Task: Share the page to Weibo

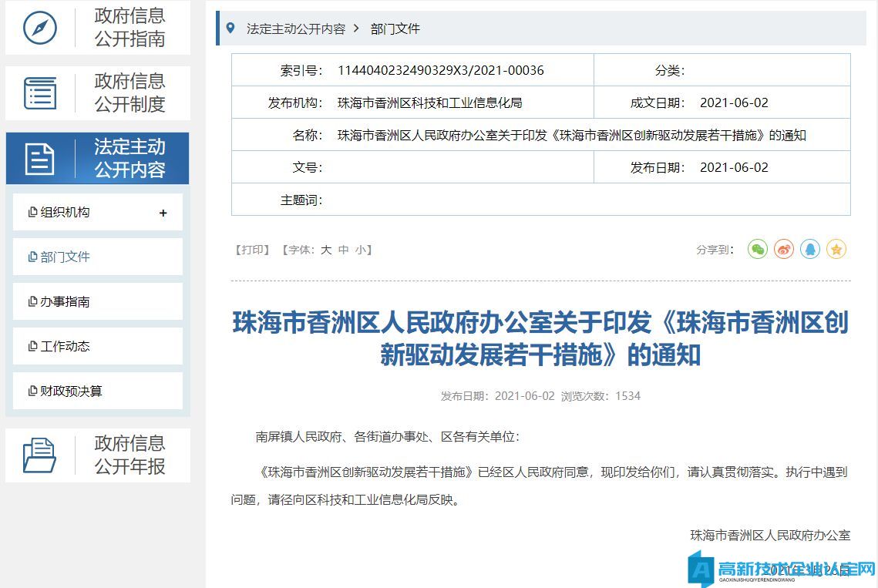Action: tap(784, 250)
